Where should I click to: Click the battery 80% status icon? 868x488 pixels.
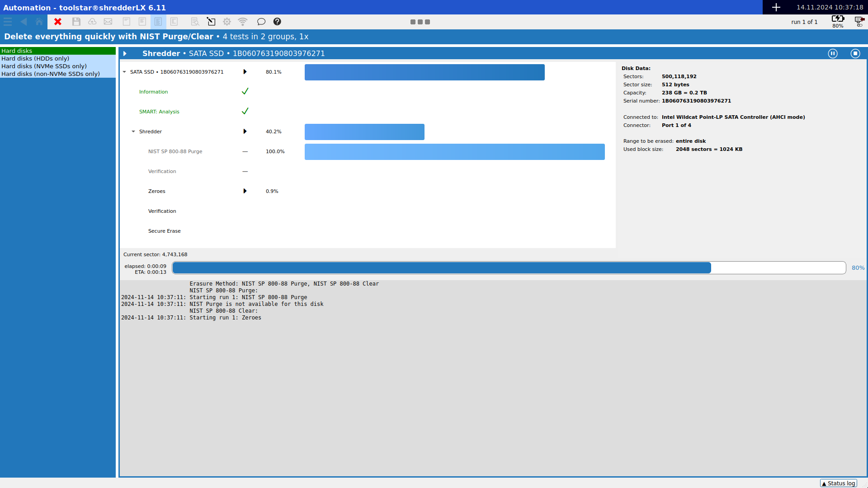coord(838,21)
